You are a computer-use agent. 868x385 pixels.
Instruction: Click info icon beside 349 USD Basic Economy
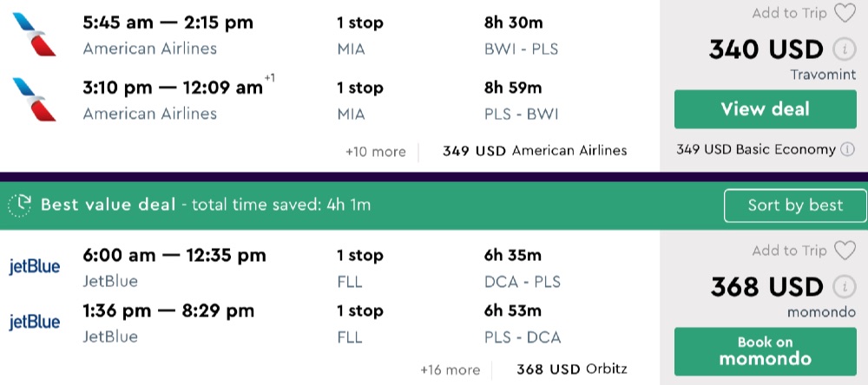(848, 149)
